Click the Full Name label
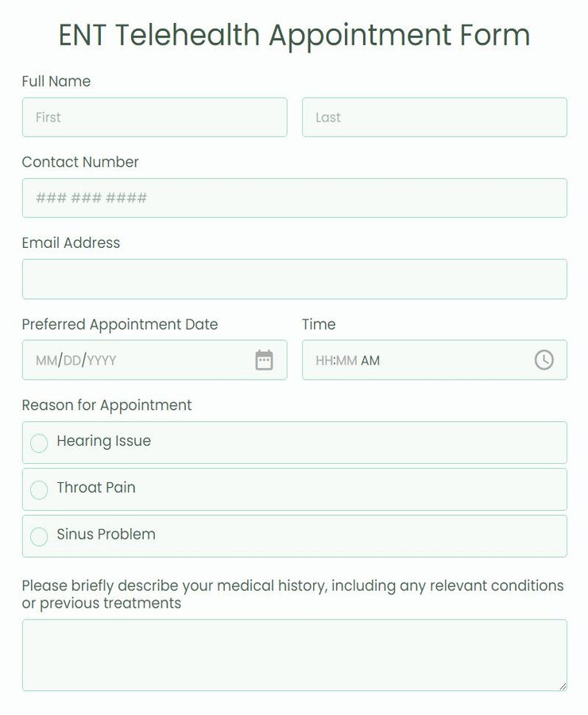The width and height of the screenshot is (588, 715). point(56,81)
